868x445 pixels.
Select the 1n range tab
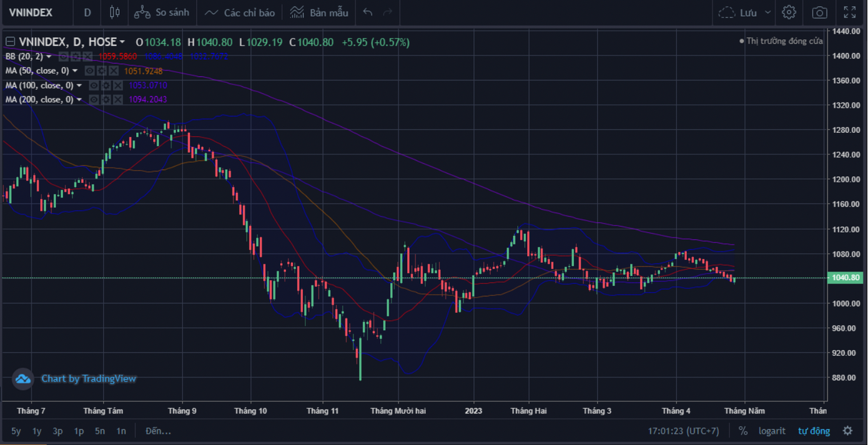(121, 431)
